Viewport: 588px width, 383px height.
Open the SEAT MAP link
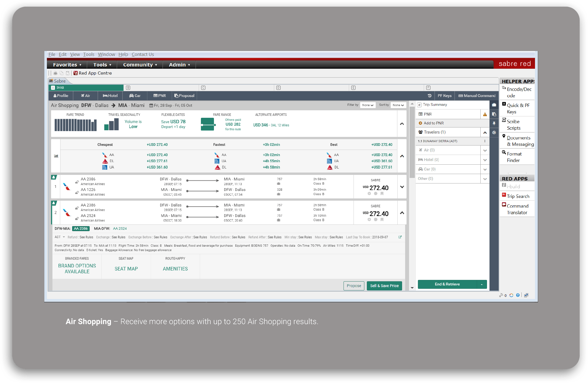pos(126,269)
